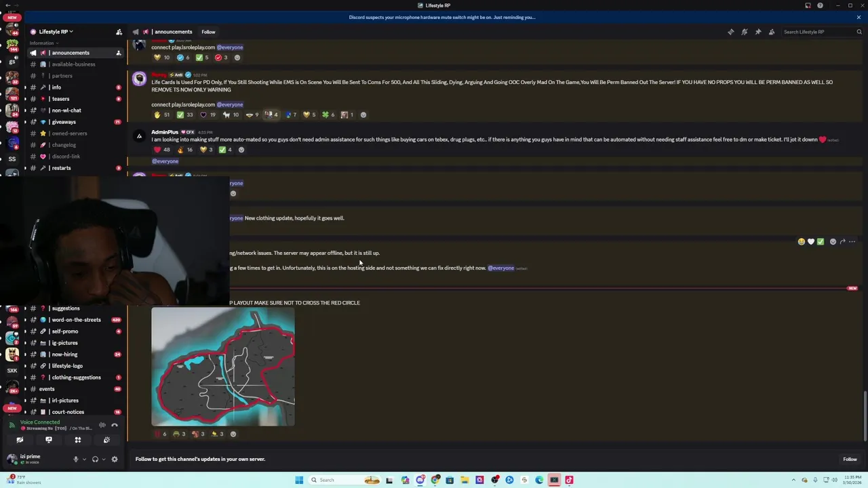Open microphone input options arrow
This screenshot has width=868, height=488.
click(84, 460)
